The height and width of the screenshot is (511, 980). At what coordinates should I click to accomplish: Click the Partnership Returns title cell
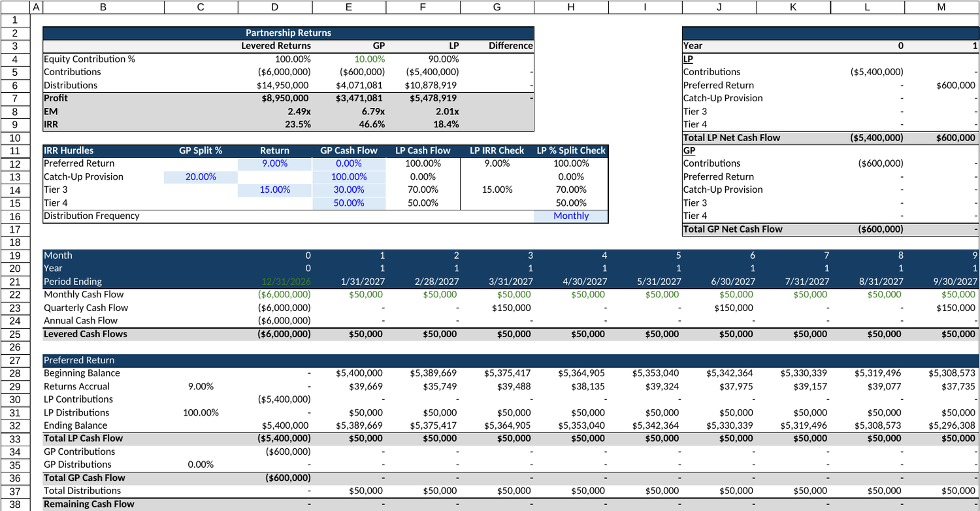[x=288, y=33]
